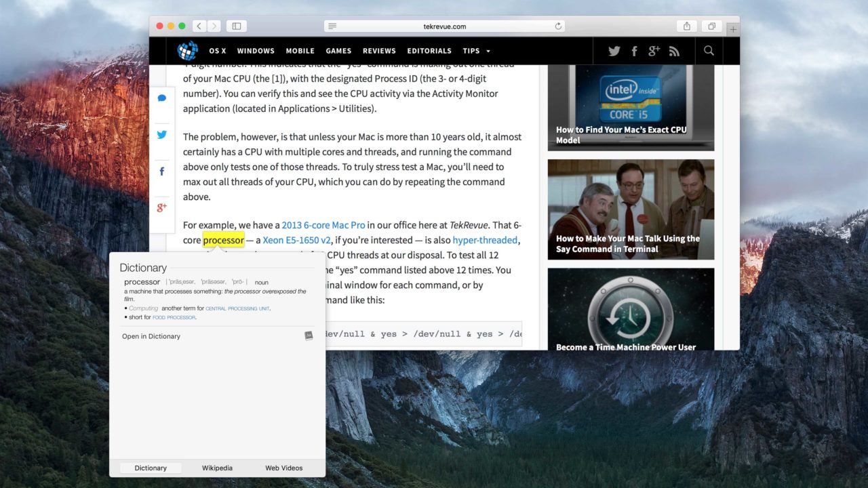This screenshot has height=488, width=868.
Task: Open the Twitter icon in site header
Action: (614, 51)
